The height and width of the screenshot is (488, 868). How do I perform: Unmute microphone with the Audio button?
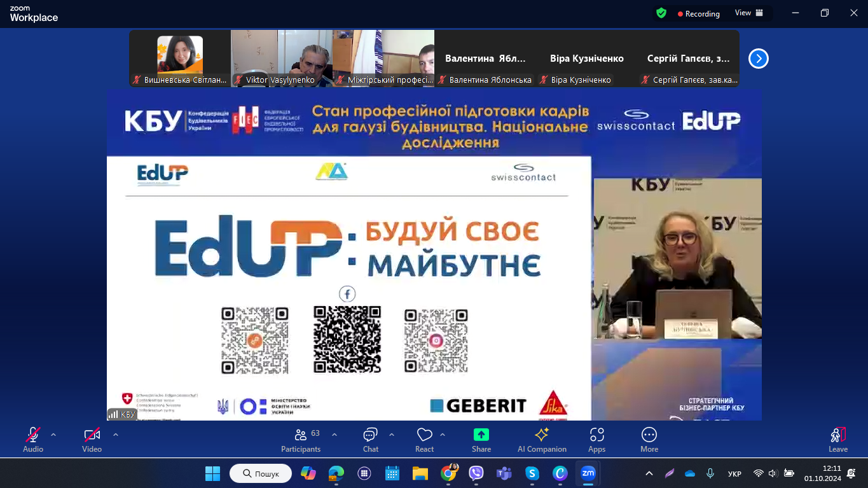pyautogui.click(x=33, y=439)
